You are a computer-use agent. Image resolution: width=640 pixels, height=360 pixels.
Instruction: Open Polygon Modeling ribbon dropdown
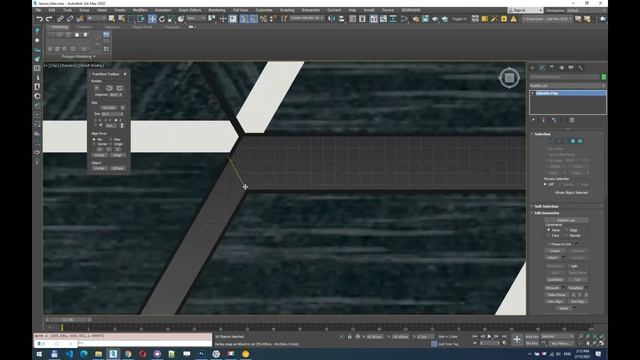pyautogui.click(x=79, y=57)
